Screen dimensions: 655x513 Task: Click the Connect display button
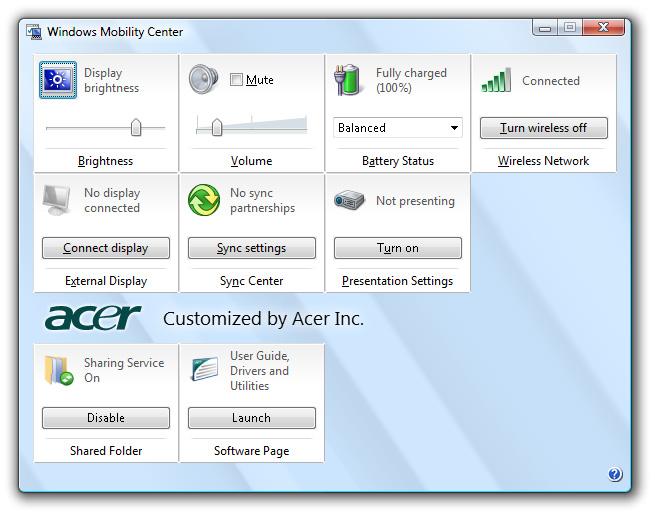pos(106,248)
